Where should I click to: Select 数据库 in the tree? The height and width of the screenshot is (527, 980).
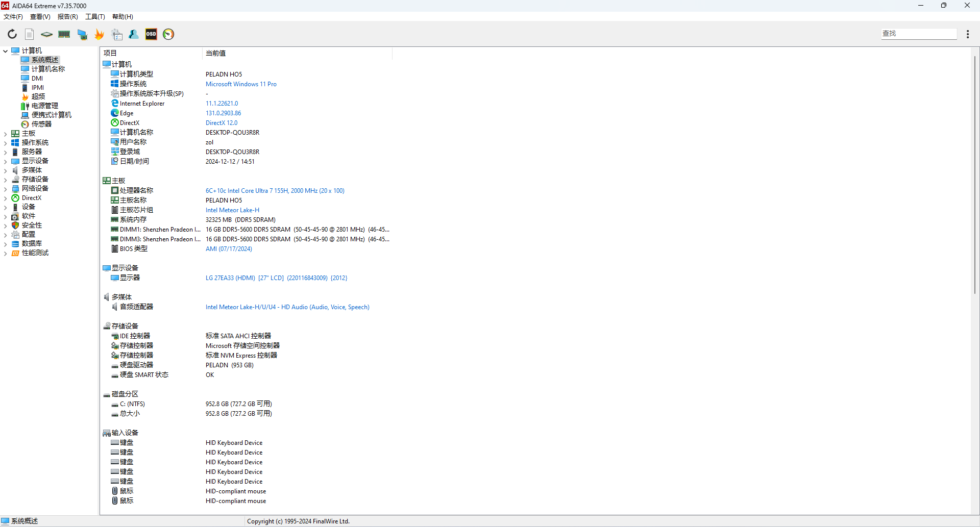point(32,244)
